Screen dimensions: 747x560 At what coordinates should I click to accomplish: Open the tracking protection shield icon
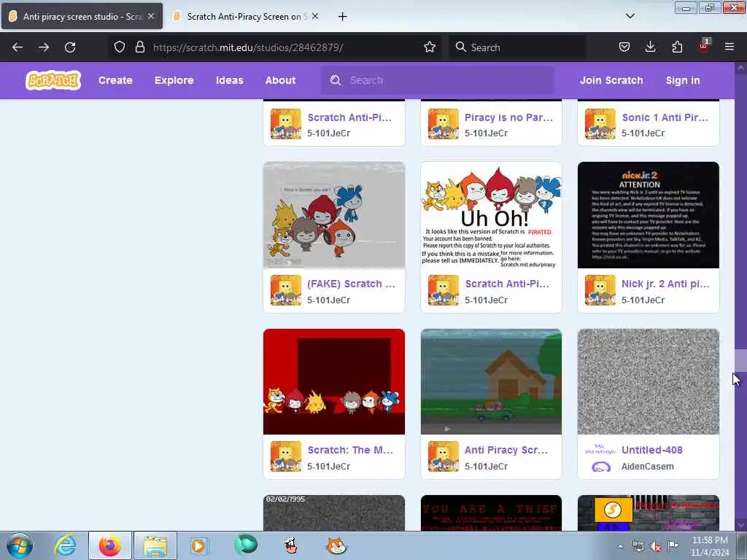click(120, 47)
